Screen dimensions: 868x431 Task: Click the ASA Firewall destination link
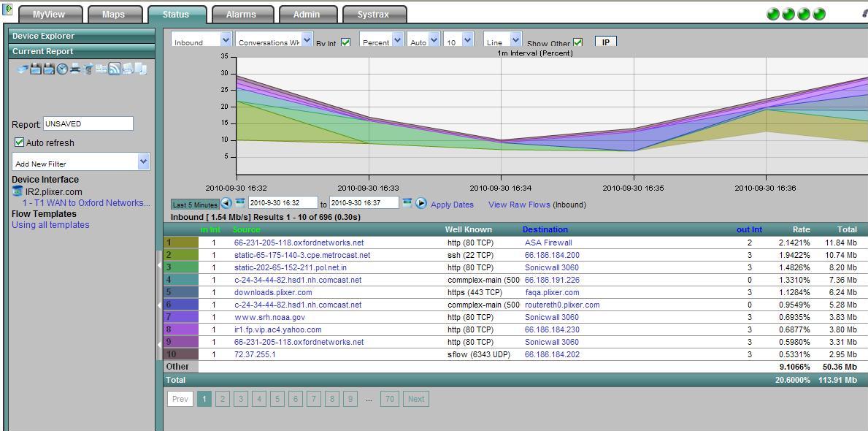(548, 243)
